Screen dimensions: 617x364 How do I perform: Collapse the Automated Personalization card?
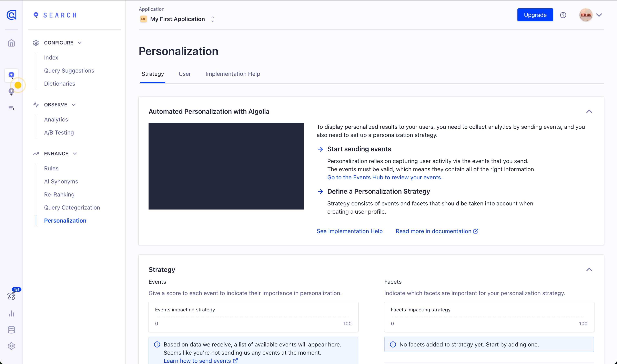tap(589, 112)
